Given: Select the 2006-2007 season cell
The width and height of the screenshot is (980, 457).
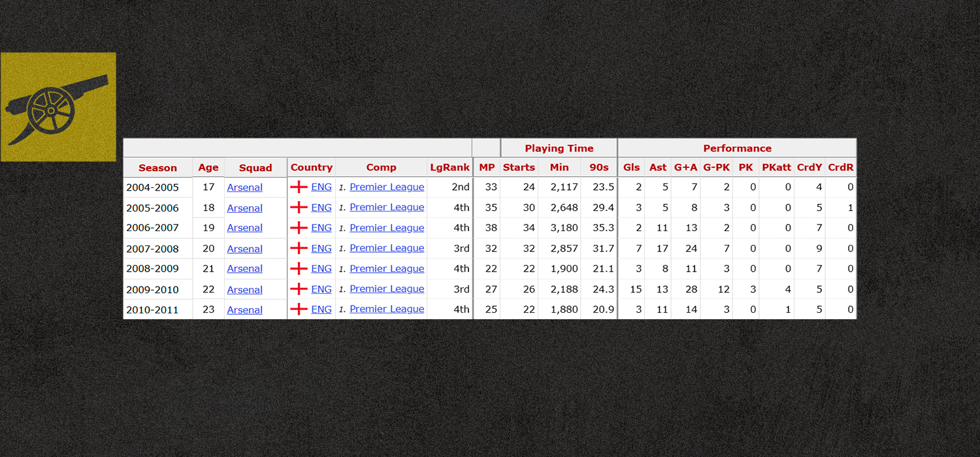Looking at the screenshot, I should pyautogui.click(x=158, y=228).
